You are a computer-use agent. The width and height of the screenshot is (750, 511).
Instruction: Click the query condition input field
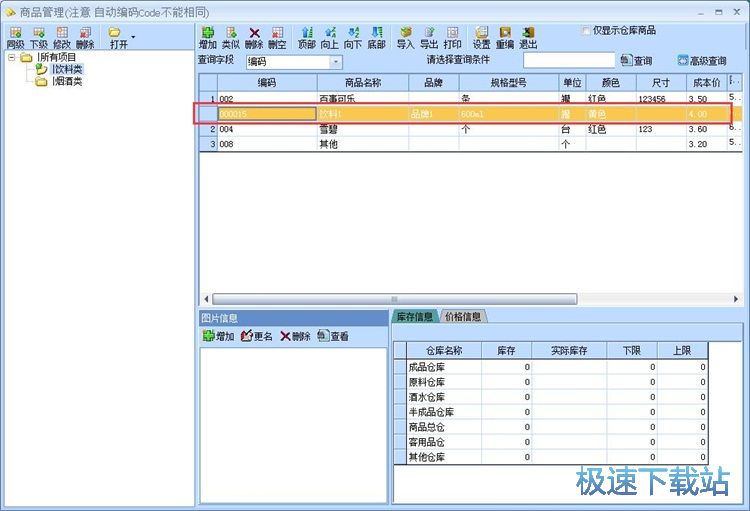point(569,60)
